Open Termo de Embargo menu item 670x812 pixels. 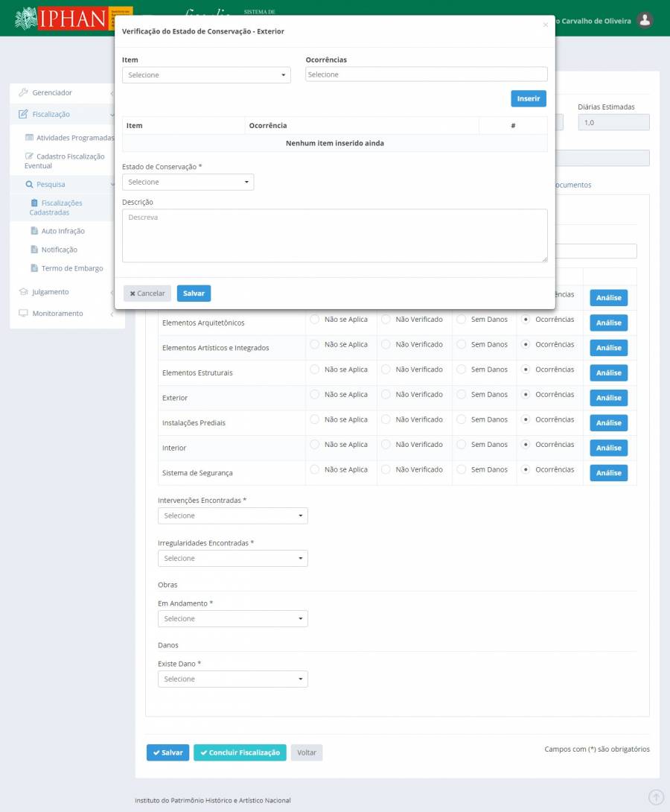[x=71, y=269]
